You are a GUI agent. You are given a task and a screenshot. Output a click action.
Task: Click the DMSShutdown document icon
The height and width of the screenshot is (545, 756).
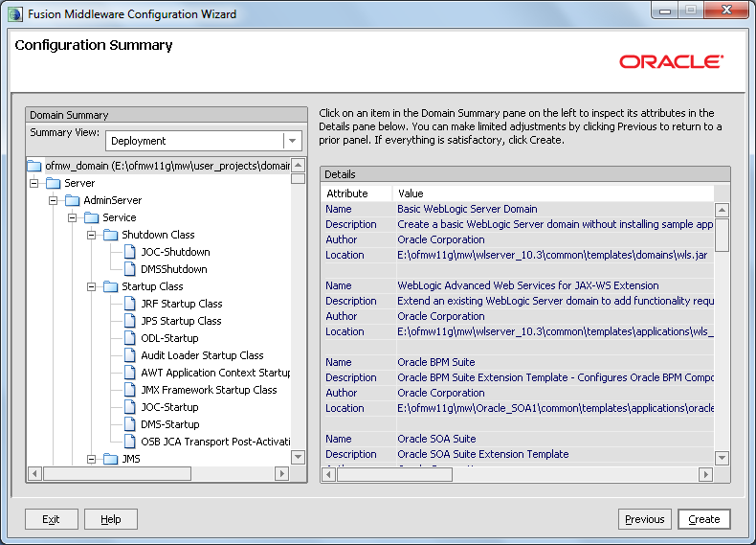(130, 269)
